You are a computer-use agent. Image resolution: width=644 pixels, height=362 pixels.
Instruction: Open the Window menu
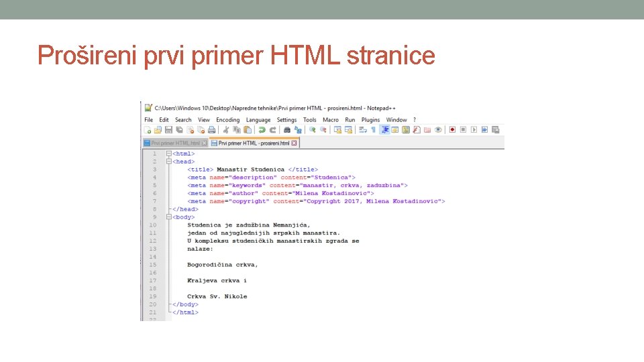click(x=396, y=120)
